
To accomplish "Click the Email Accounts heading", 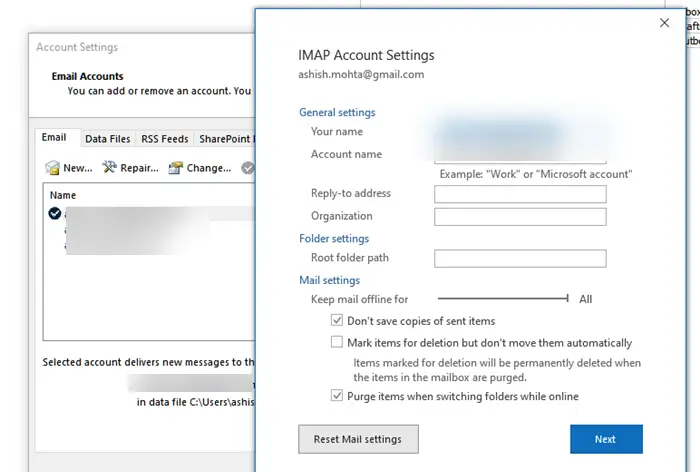I will tap(88, 76).
